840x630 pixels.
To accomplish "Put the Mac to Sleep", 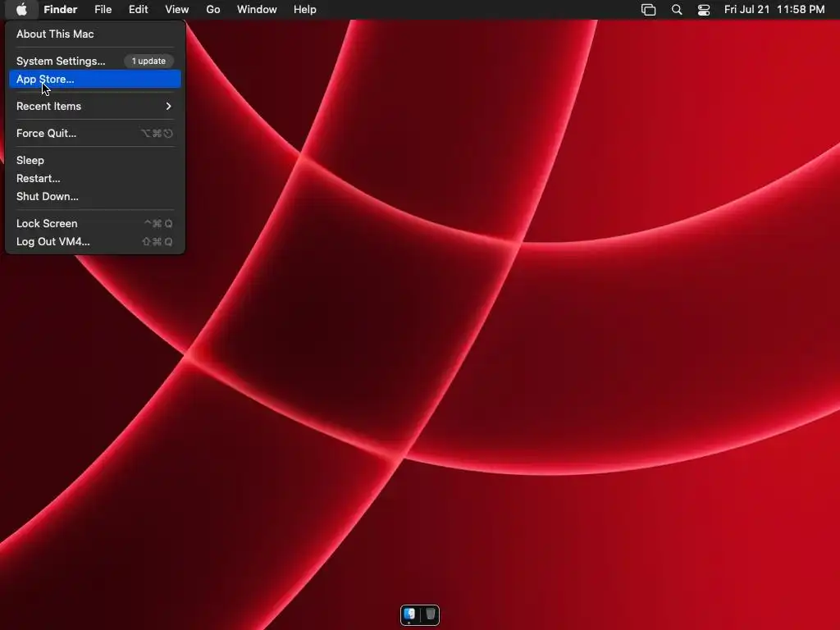I will [95, 160].
